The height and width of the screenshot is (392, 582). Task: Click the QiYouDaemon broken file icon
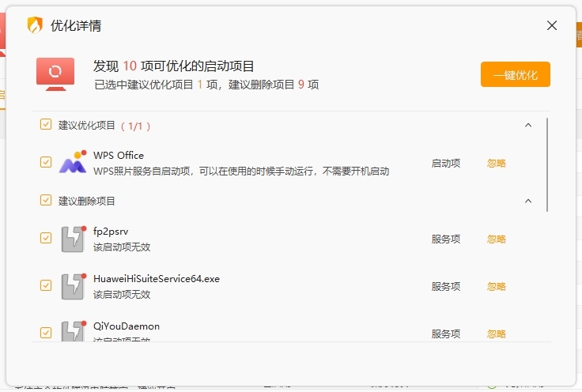point(73,331)
